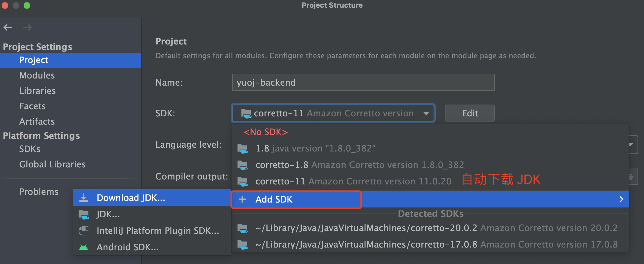
Task: Choose 1.8 java version 1.8.0_382
Action: click(315, 148)
